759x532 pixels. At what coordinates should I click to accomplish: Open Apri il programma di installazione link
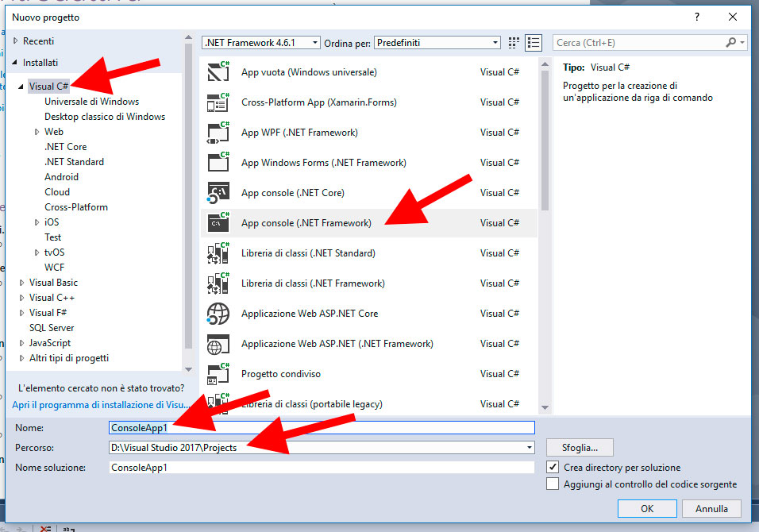point(101,405)
